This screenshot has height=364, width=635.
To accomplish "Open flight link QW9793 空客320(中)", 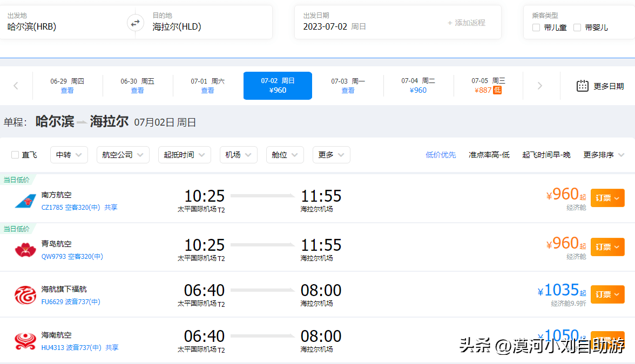I will click(72, 257).
